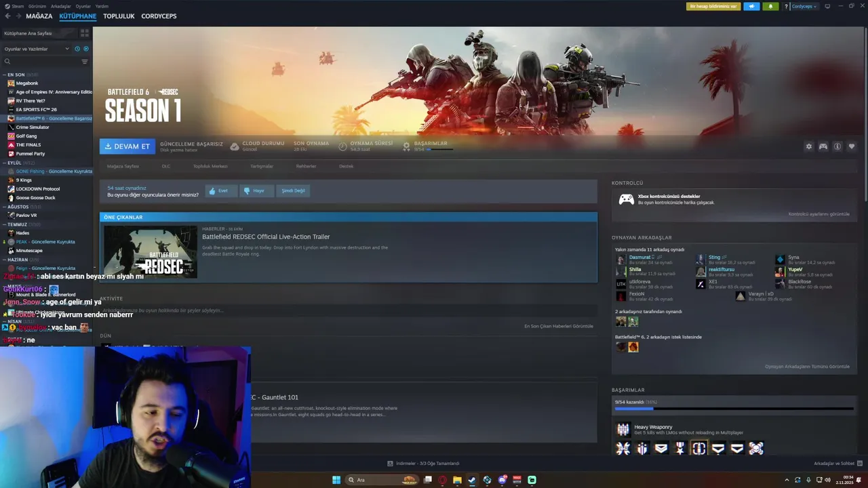The height and width of the screenshot is (488, 868).
Task: Open the library advanced filter options icon
Action: [85, 62]
